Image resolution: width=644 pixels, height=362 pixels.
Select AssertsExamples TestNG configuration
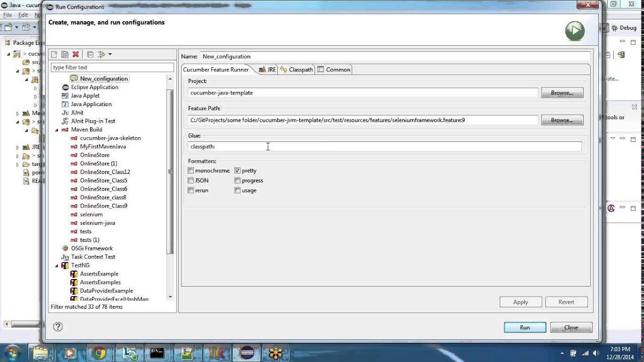100,283
